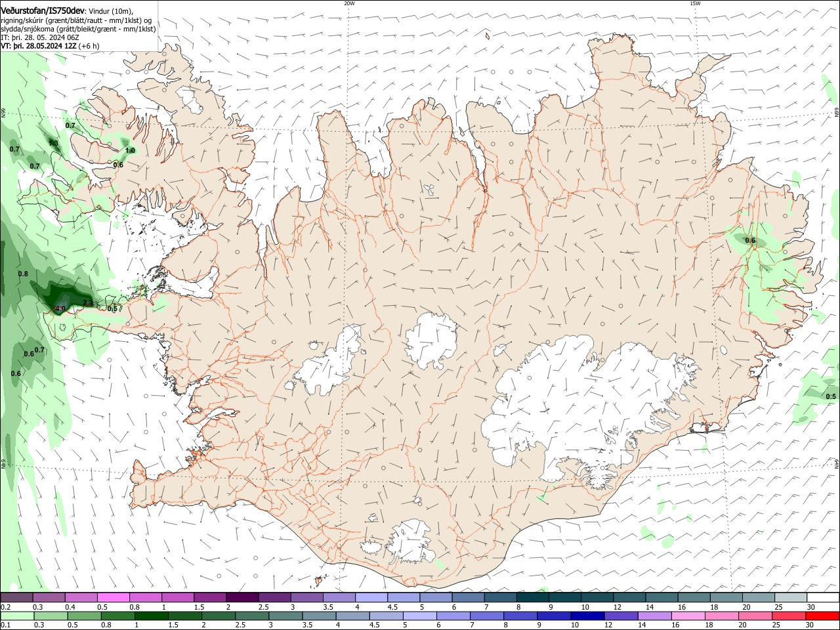This screenshot has width=840, height=630.
Task: Pick the deep navy 10 swatch in the rain scale
Action: point(587,616)
